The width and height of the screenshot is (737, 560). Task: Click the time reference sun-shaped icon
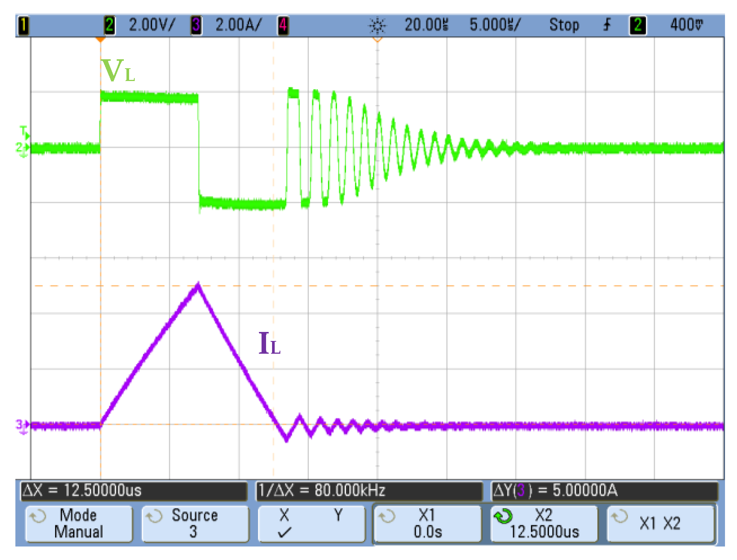377,26
